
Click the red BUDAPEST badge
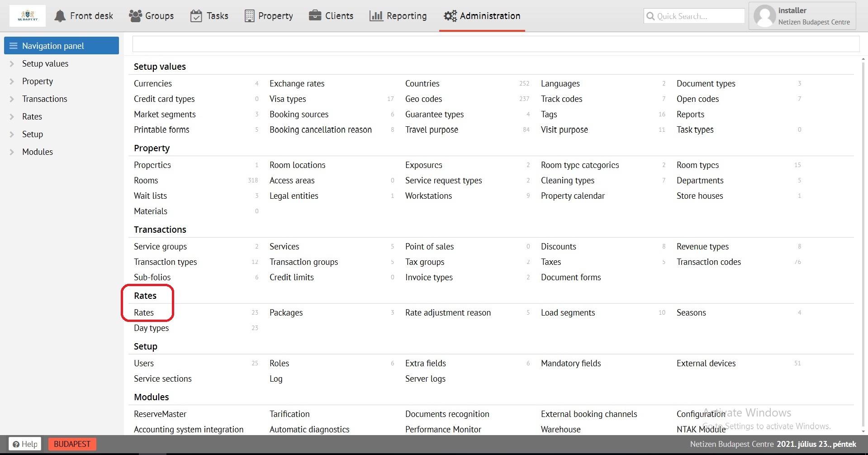coord(72,444)
